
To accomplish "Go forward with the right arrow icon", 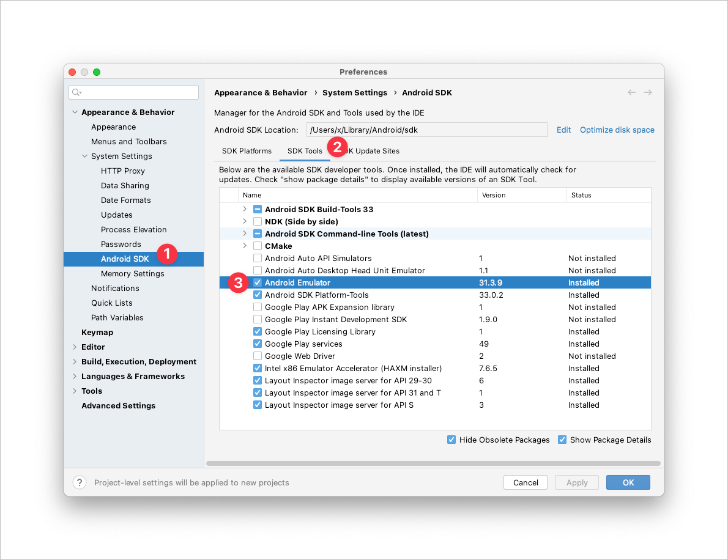I will tap(648, 92).
